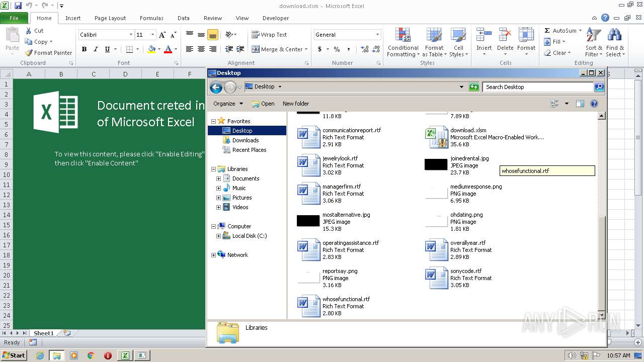Click Increase Decimal icon
Viewport: 644px width, 362px height.
coord(365,49)
